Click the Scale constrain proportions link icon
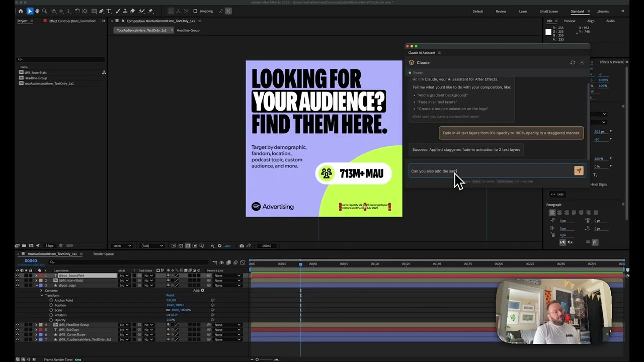Screen dimensions: 644x362 (168, 310)
